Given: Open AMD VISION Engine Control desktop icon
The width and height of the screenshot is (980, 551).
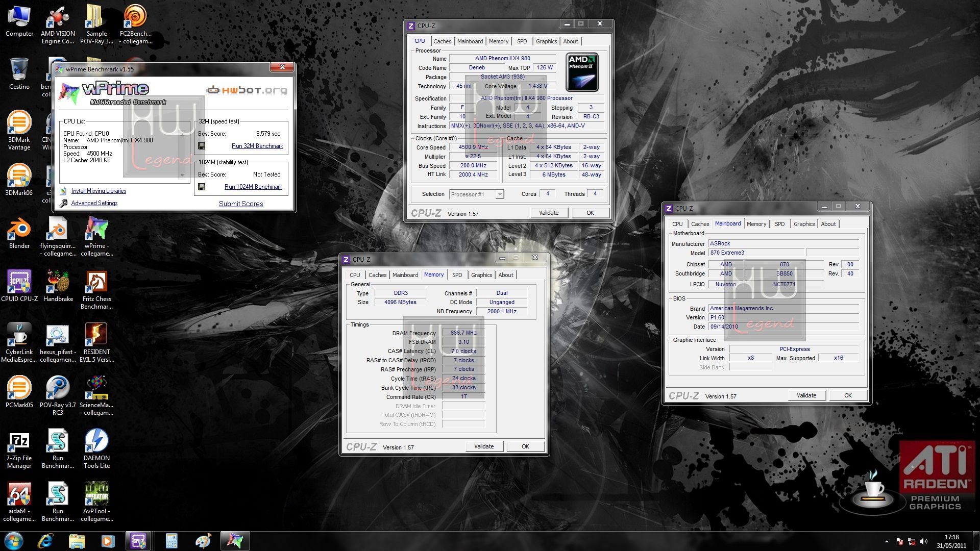Looking at the screenshot, I should pyautogui.click(x=58, y=24).
